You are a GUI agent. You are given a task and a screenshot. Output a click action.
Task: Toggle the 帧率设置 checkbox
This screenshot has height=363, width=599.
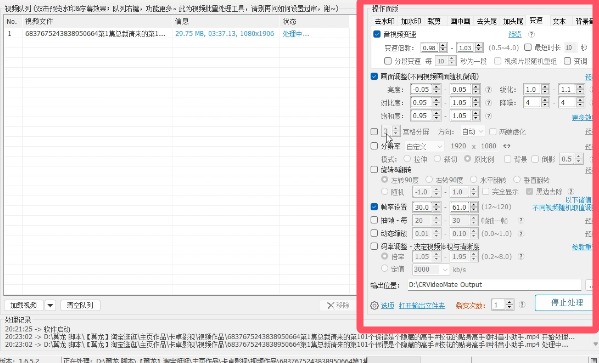coord(374,207)
